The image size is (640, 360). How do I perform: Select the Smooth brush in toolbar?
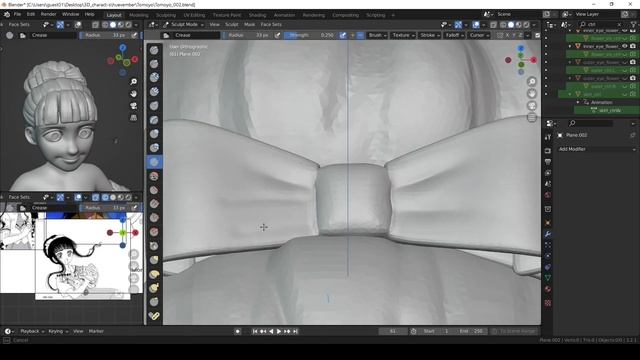[154, 176]
